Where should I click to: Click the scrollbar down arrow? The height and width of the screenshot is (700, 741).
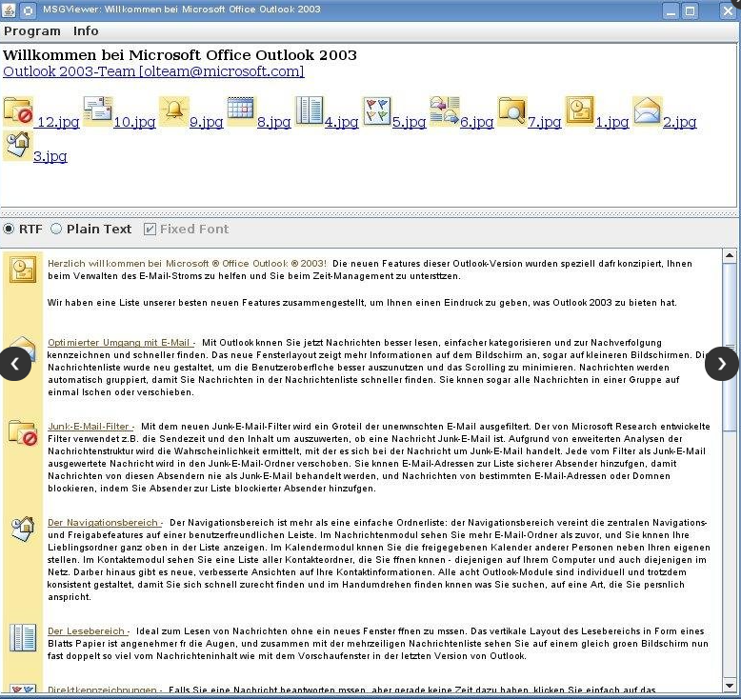click(x=730, y=686)
